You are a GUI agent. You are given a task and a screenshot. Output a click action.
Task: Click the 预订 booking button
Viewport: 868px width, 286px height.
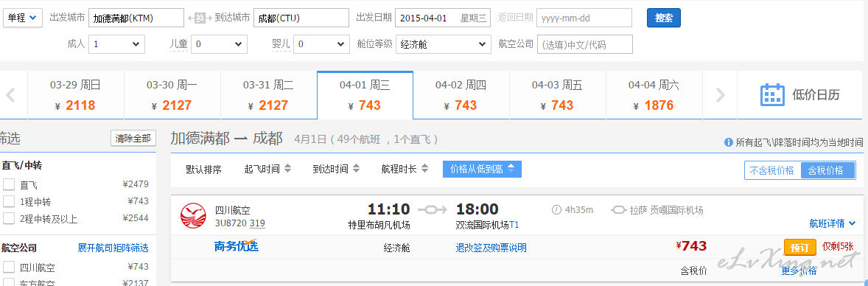point(800,247)
